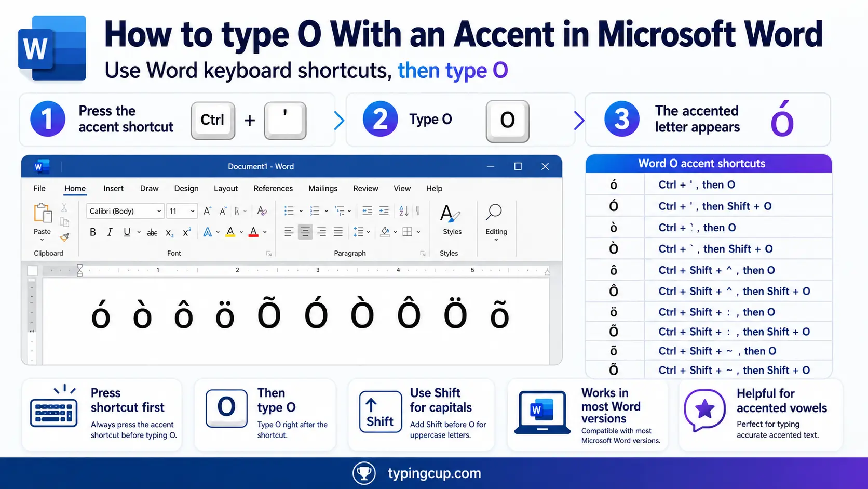Switch to the Design tab
This screenshot has width=868, height=489.
(x=186, y=188)
